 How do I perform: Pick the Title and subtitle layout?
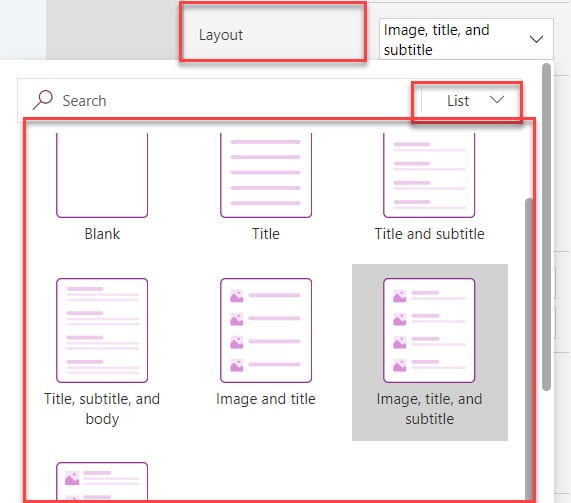[429, 175]
